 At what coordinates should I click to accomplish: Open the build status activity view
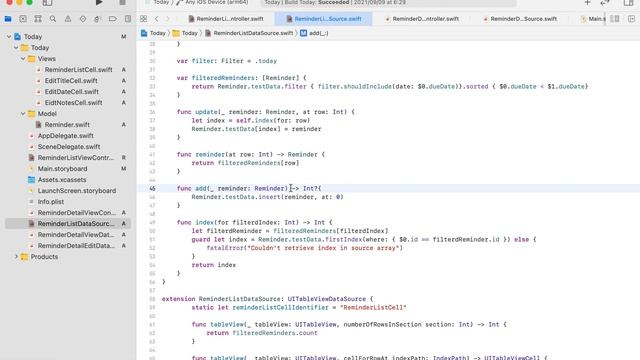[x=388, y=3]
